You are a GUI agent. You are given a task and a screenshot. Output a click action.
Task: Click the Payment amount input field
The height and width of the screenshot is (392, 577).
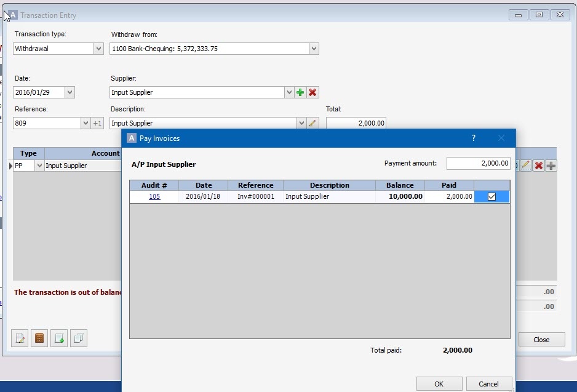coord(478,163)
